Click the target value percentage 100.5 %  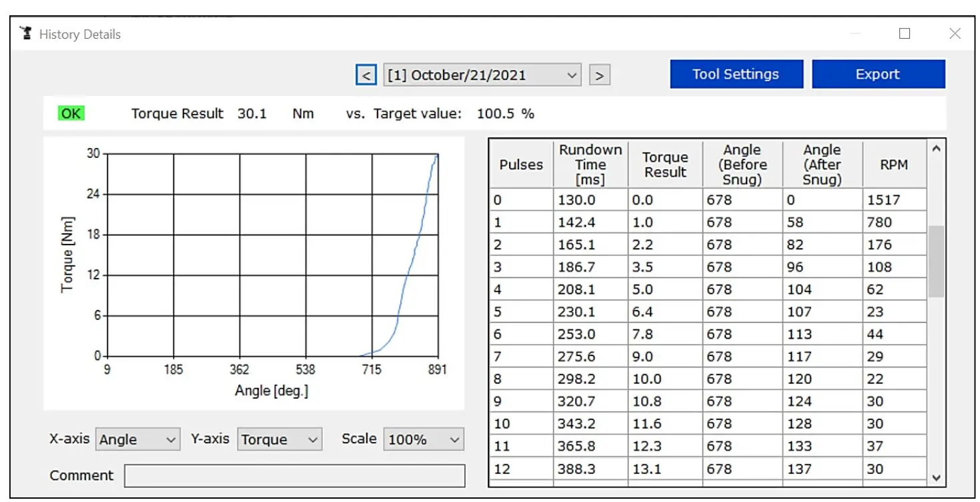pos(505,113)
